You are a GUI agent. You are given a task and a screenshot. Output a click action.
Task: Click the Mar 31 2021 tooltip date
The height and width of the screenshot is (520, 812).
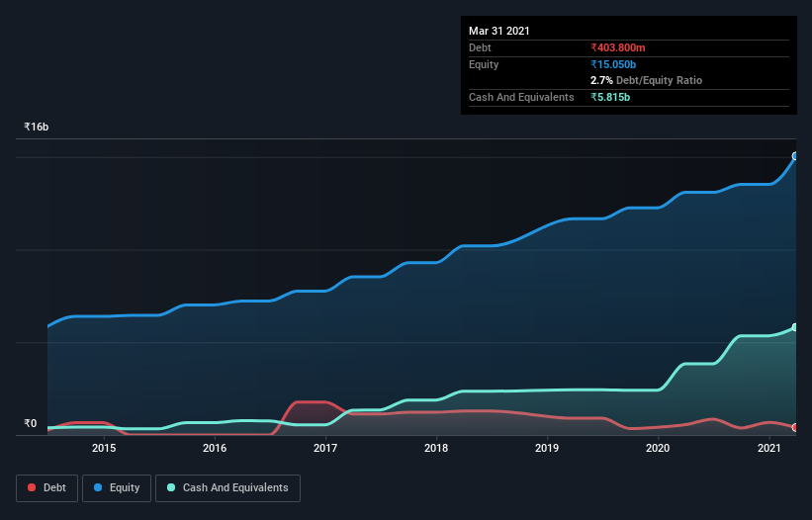click(499, 31)
